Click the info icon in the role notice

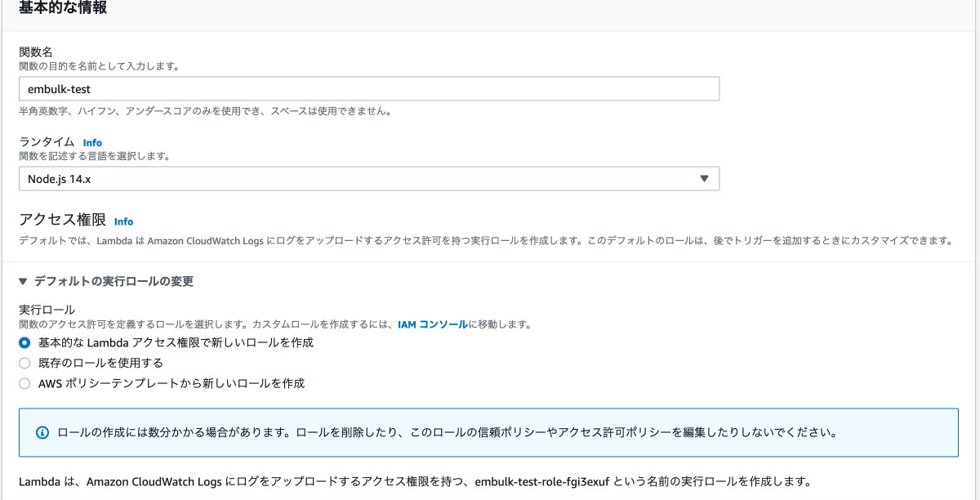(43, 432)
